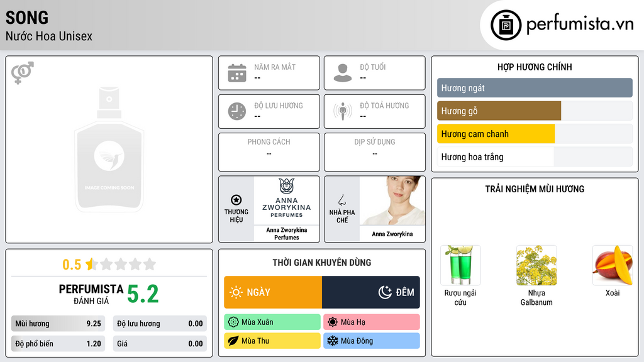Click the clock icon for Độ lưu hương

pos(237,111)
